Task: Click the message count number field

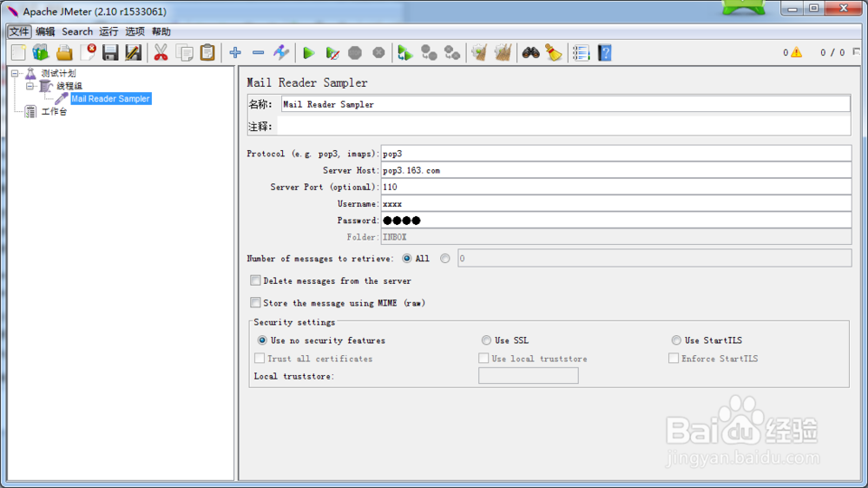Action: tap(654, 258)
